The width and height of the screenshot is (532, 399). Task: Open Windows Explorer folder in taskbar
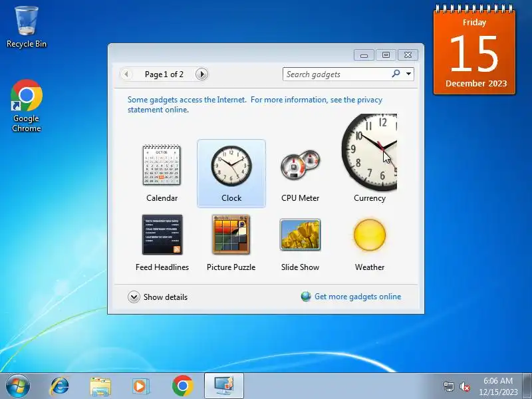[x=100, y=386]
